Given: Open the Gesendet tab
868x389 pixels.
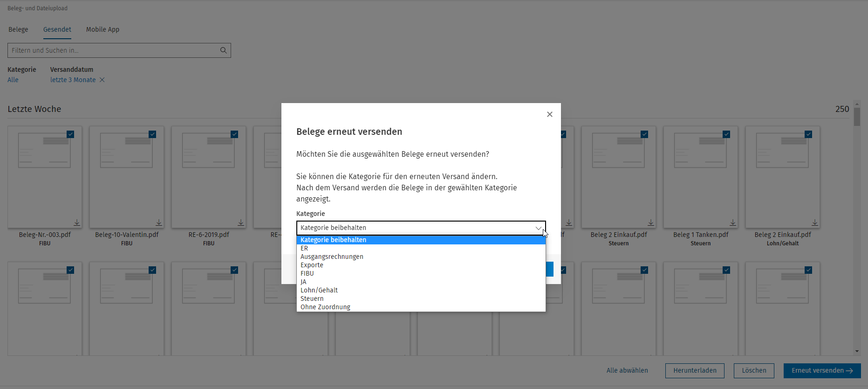Looking at the screenshot, I should coord(57,29).
